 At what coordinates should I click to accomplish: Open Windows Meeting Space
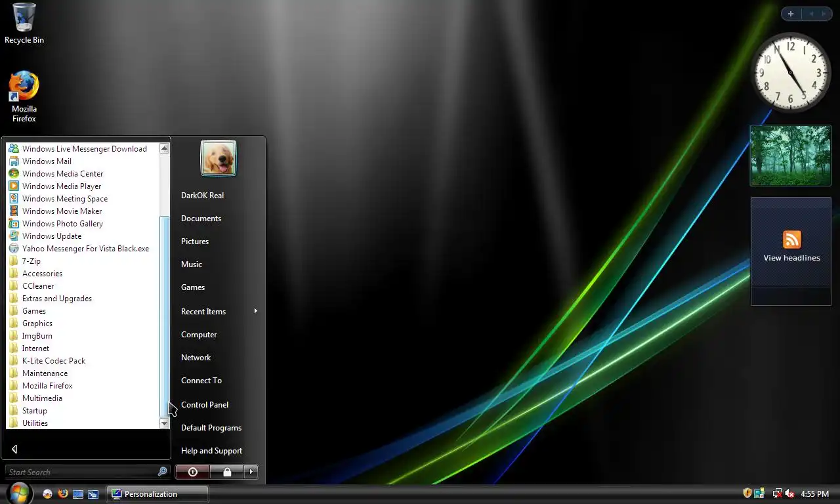click(58, 199)
